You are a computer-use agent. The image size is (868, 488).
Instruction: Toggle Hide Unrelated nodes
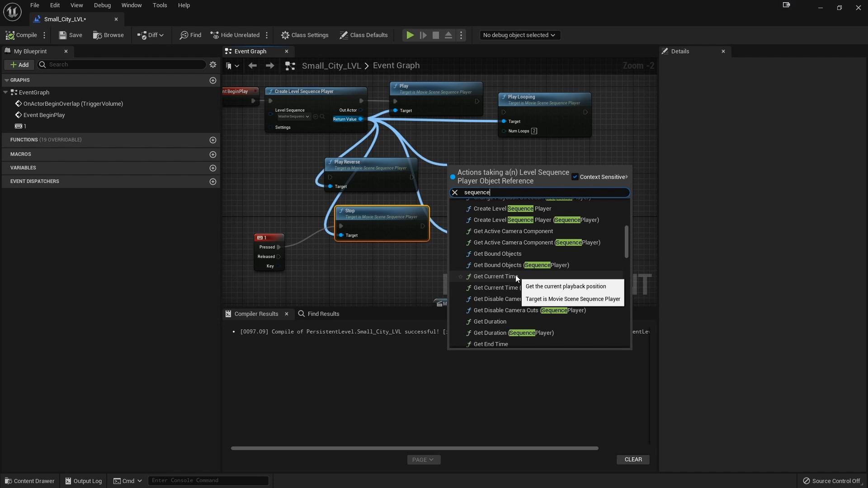[235, 35]
